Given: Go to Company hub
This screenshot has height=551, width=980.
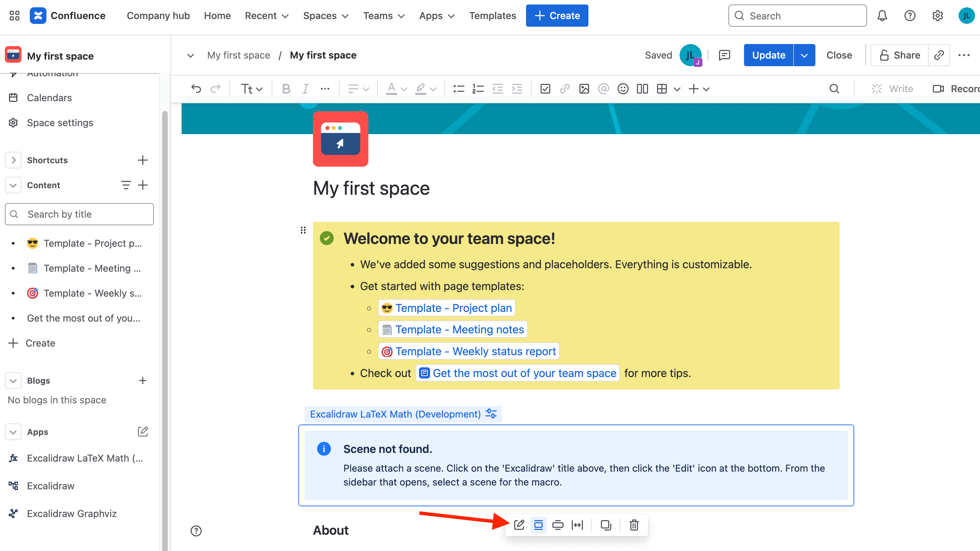Looking at the screenshot, I should click(x=158, y=16).
